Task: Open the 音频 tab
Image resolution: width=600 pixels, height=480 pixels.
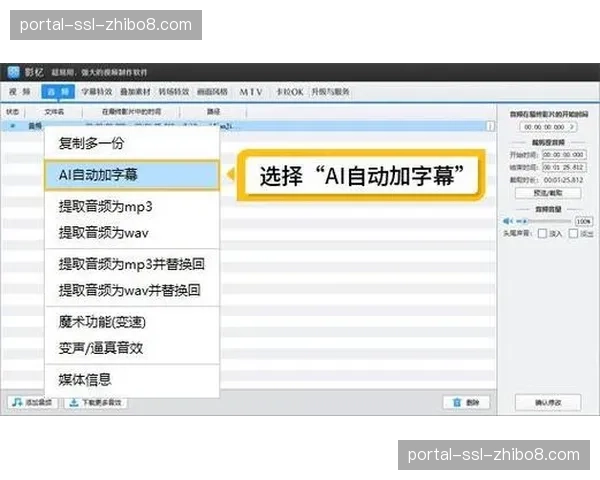Action: coord(58,92)
